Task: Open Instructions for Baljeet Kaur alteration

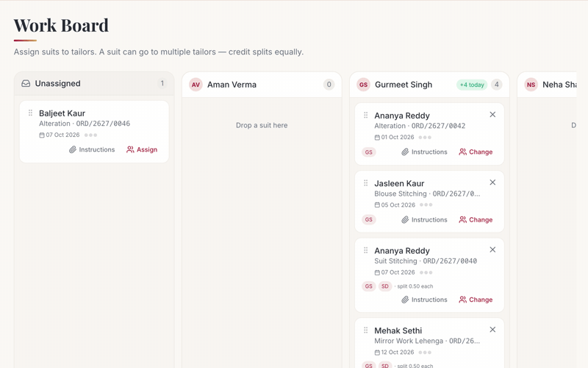Action: coord(92,149)
